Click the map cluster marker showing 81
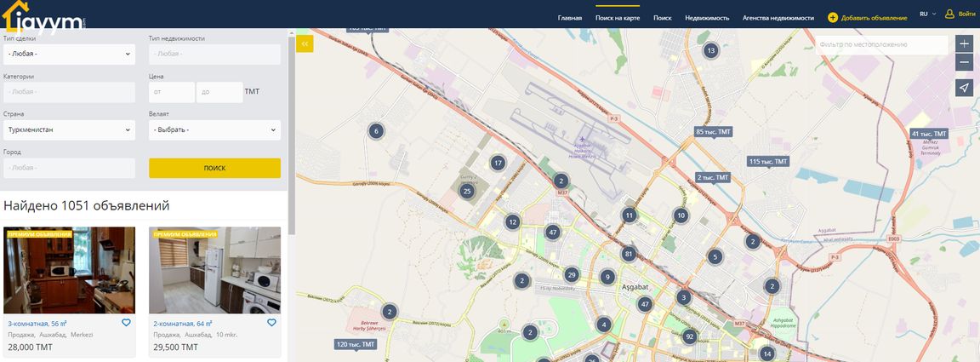Viewport: 980px width, 362px height. click(629, 254)
